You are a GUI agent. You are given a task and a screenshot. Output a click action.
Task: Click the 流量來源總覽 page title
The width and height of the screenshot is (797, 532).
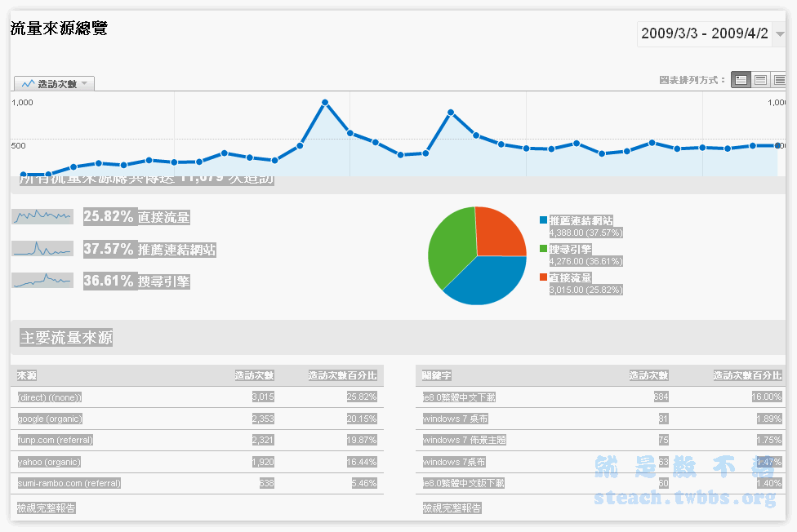point(59,29)
